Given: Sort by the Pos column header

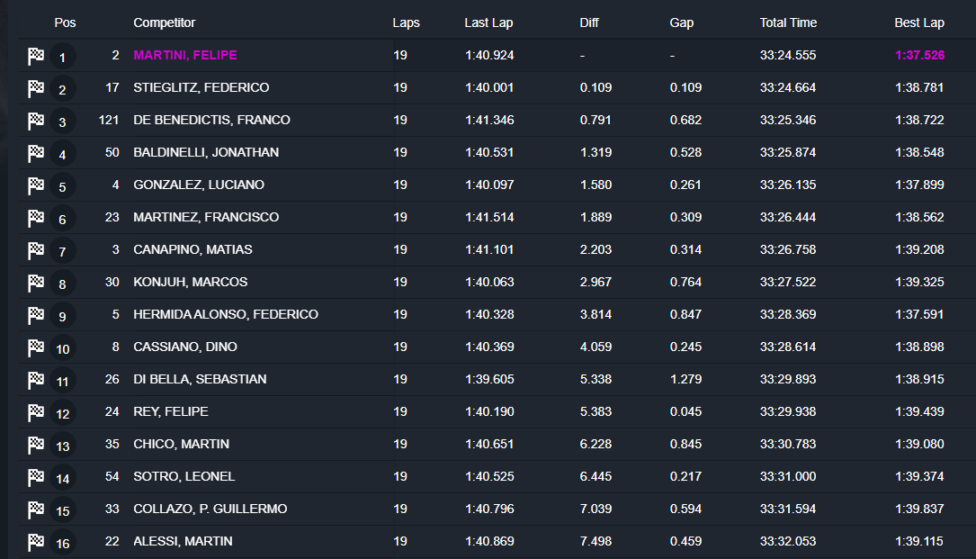Looking at the screenshot, I should [65, 23].
